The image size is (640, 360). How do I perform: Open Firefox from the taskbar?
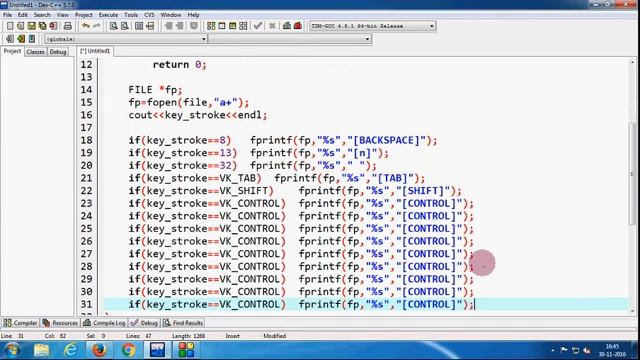click(99, 350)
